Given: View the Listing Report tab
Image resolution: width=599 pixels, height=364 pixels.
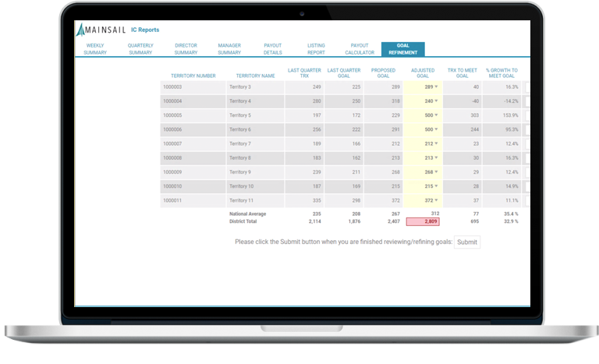Looking at the screenshot, I should [316, 49].
